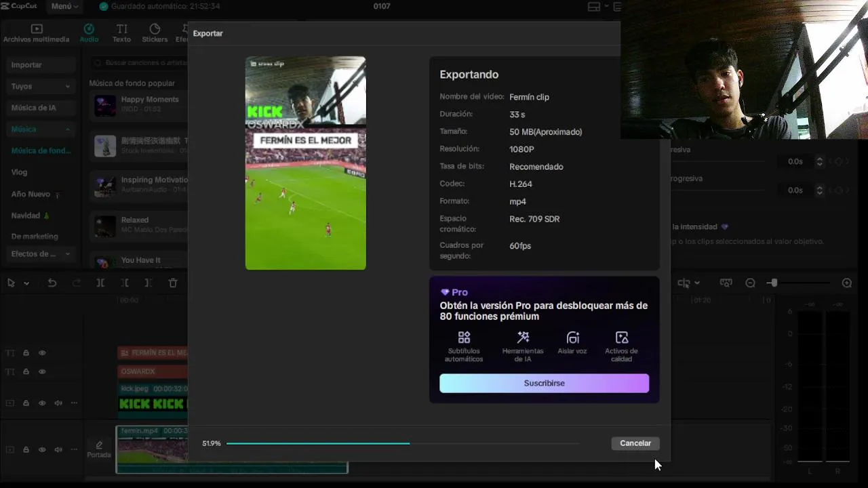Hide the kick.jpeg track

(42, 403)
